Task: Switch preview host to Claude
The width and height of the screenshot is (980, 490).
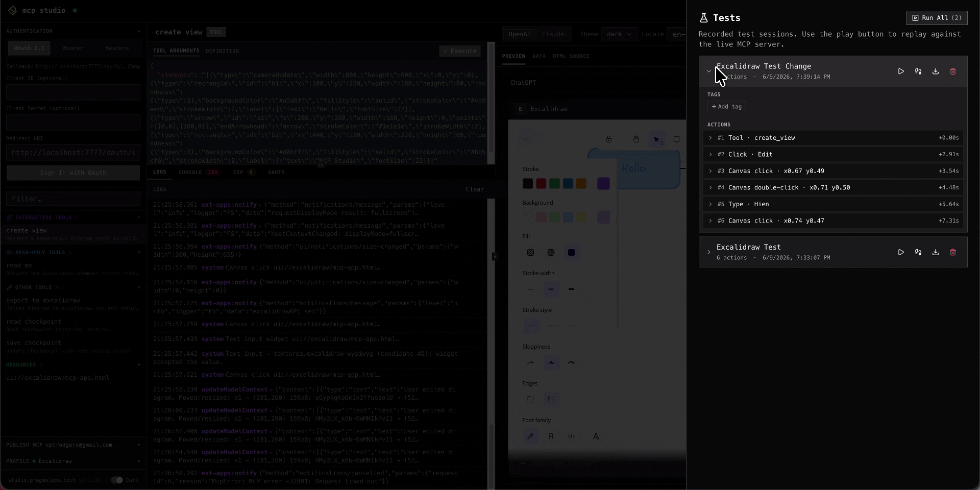Action: coord(553,34)
